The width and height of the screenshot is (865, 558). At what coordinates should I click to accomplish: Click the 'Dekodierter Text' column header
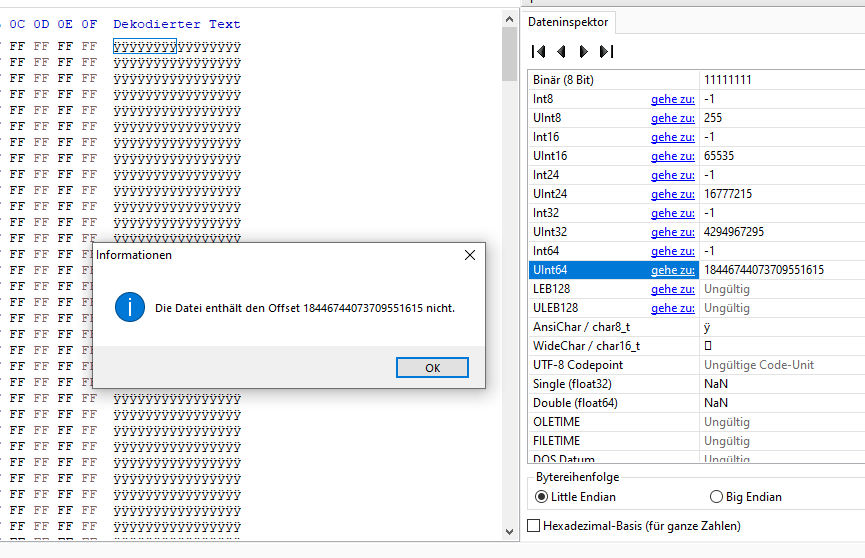(177, 24)
